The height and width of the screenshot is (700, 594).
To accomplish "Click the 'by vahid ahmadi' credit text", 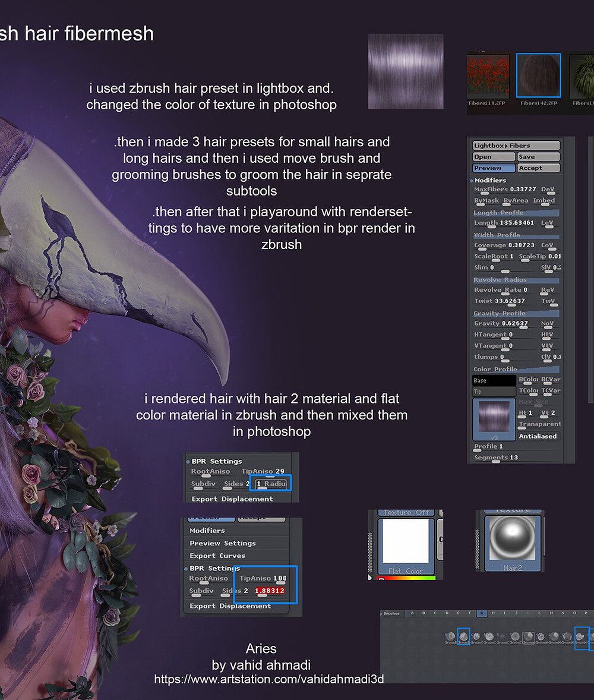I will pyautogui.click(x=261, y=665).
